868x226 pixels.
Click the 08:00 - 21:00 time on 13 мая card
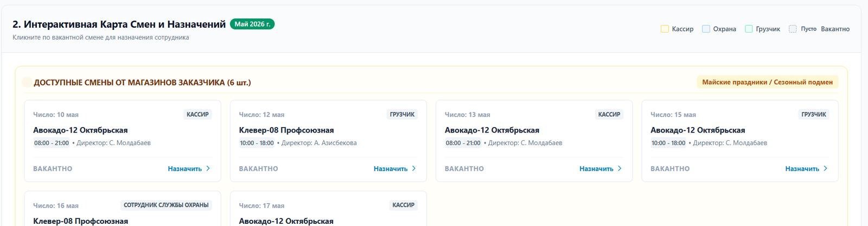pos(463,143)
